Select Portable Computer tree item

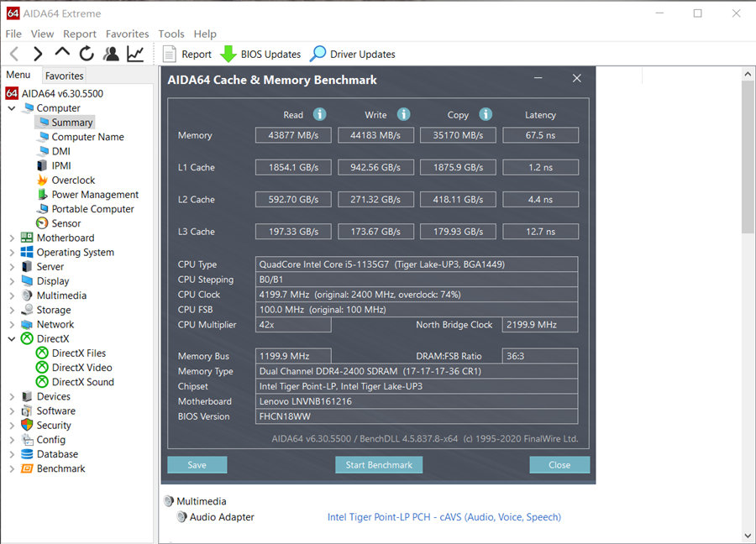point(86,209)
